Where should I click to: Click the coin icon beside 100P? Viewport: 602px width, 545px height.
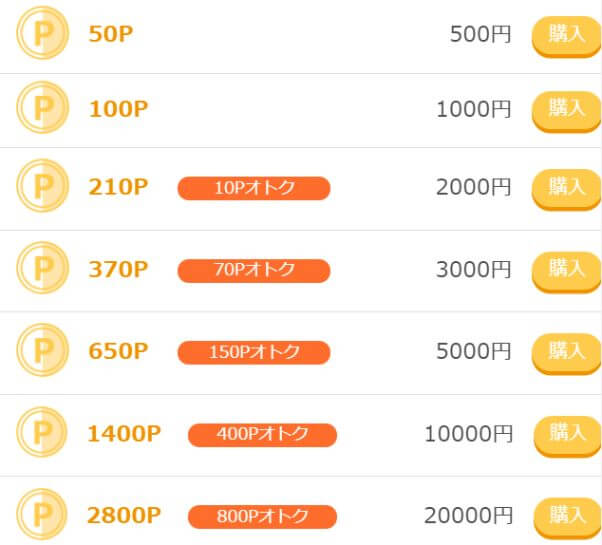[x=42, y=108]
